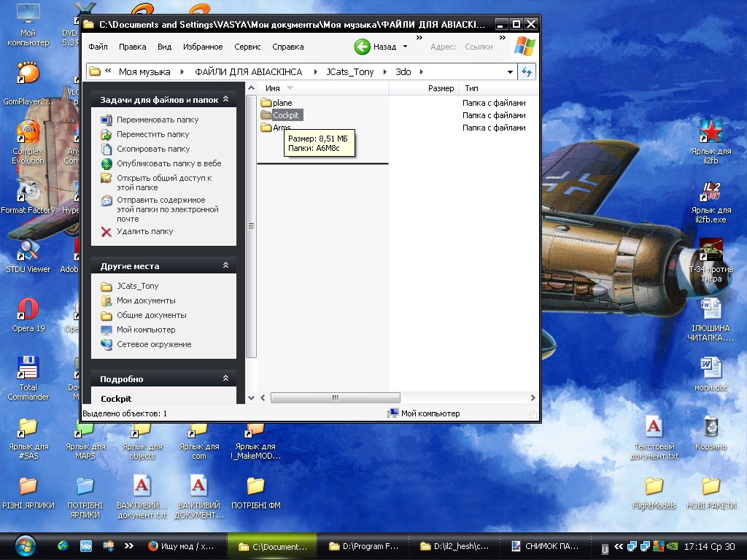Open Total Commander desktop icon
The height and width of the screenshot is (560, 747).
pyautogui.click(x=28, y=368)
